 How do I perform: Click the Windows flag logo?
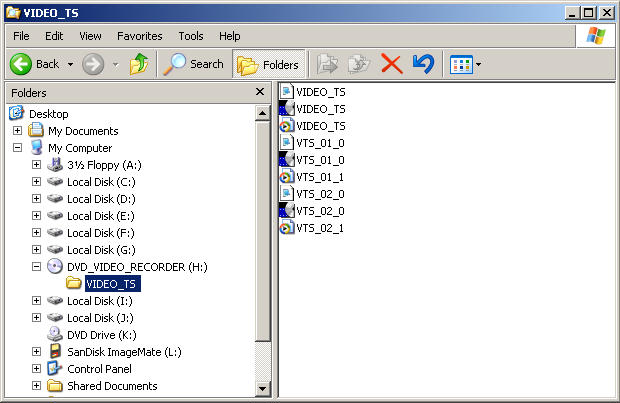click(x=596, y=36)
